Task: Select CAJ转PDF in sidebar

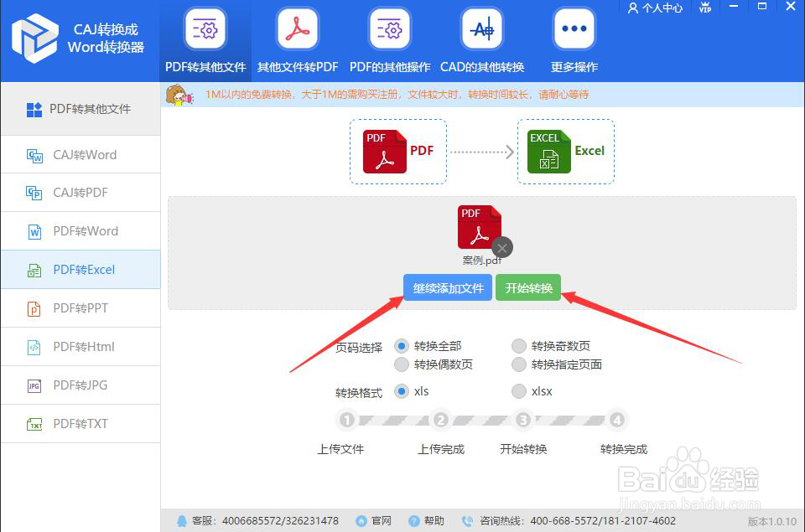Action: pyautogui.click(x=80, y=193)
